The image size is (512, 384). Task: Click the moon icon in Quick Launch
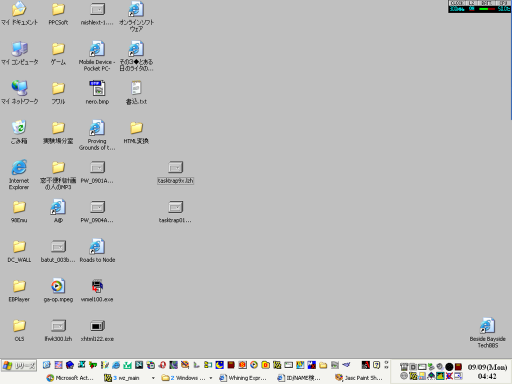click(219, 365)
